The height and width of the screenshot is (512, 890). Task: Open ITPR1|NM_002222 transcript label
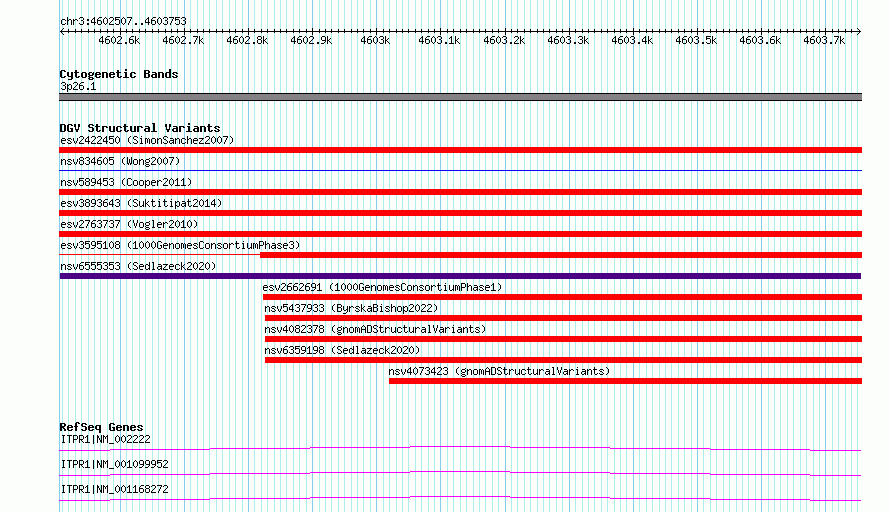coord(106,439)
